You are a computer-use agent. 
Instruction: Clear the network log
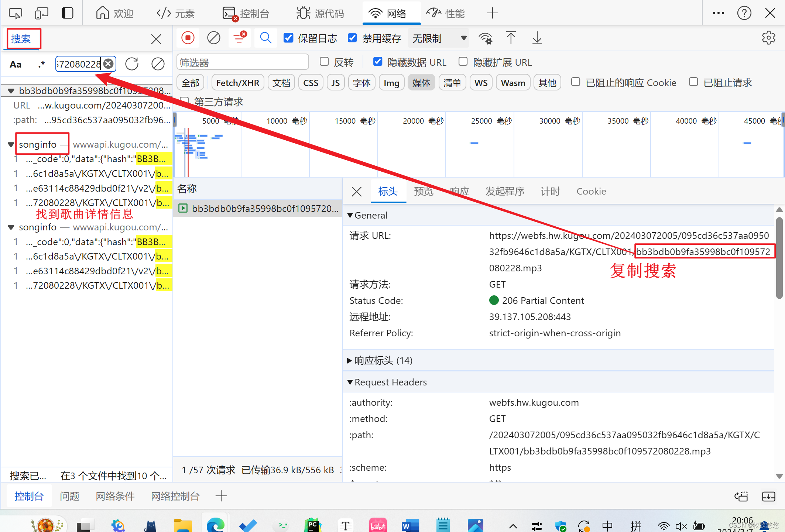(x=213, y=38)
